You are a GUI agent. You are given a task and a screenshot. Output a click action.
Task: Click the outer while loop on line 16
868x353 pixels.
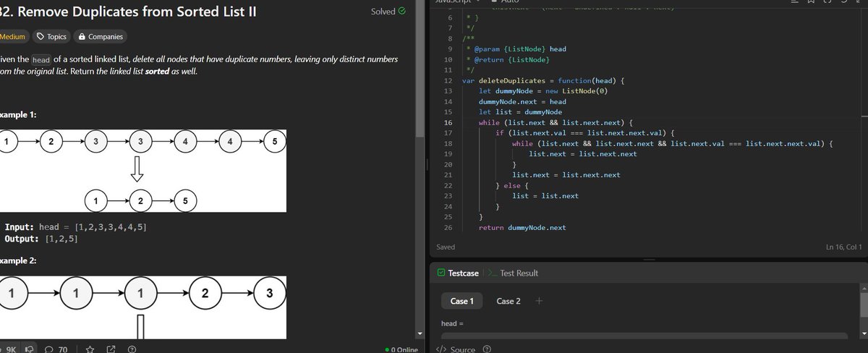(556, 123)
